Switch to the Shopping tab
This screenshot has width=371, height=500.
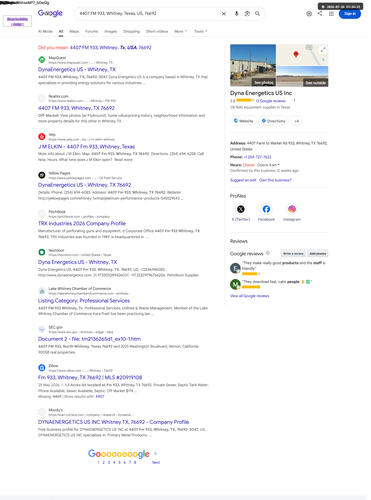pyautogui.click(x=131, y=31)
